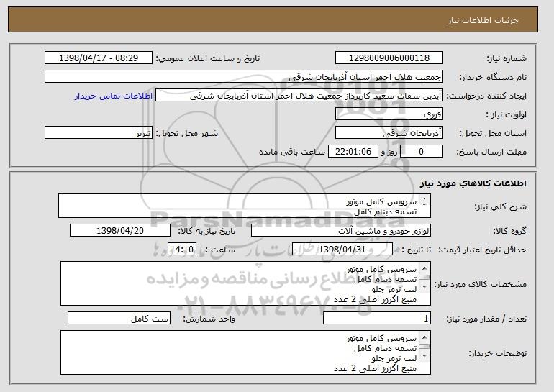Viewport: 554px width, 392px height.
Task: Click down arrow of buyer notes scrollbar
Action: click(424, 355)
